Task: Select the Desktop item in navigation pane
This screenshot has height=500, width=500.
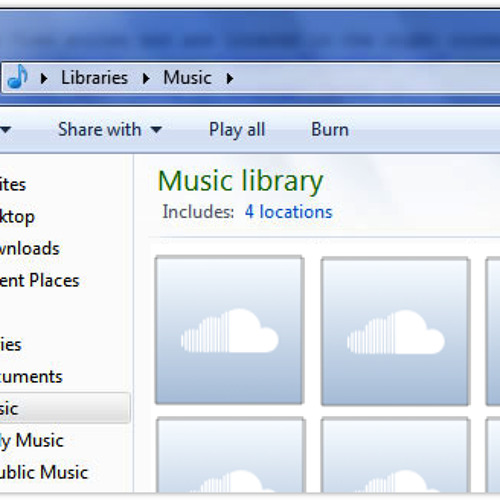Action: coord(17,217)
